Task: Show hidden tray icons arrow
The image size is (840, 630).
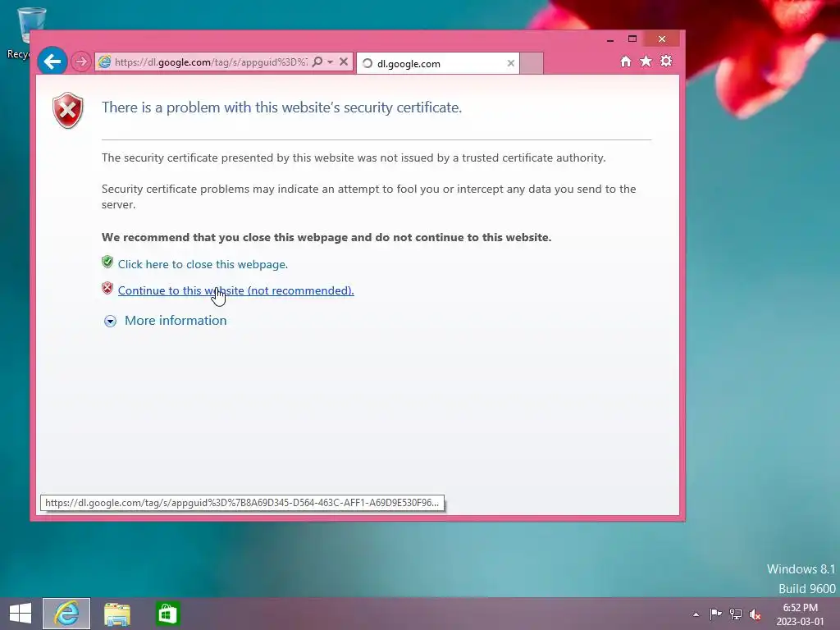Action: click(x=696, y=614)
